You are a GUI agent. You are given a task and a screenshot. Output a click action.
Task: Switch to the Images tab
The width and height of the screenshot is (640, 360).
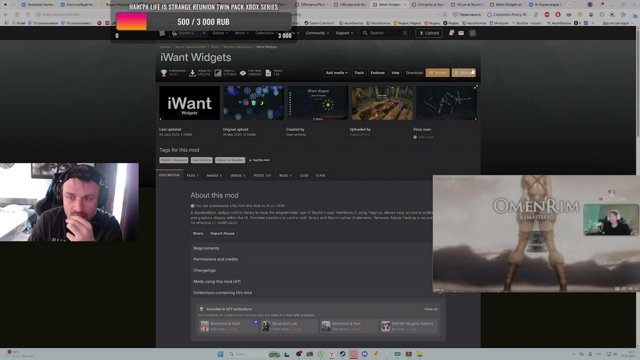[x=214, y=176]
